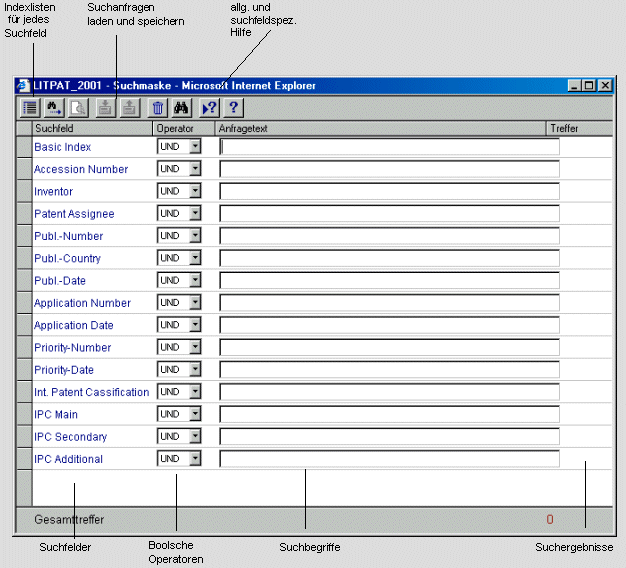This screenshot has height=568, width=626.
Task: Open the UND dropdown in Inventor row
Action: coord(194,191)
